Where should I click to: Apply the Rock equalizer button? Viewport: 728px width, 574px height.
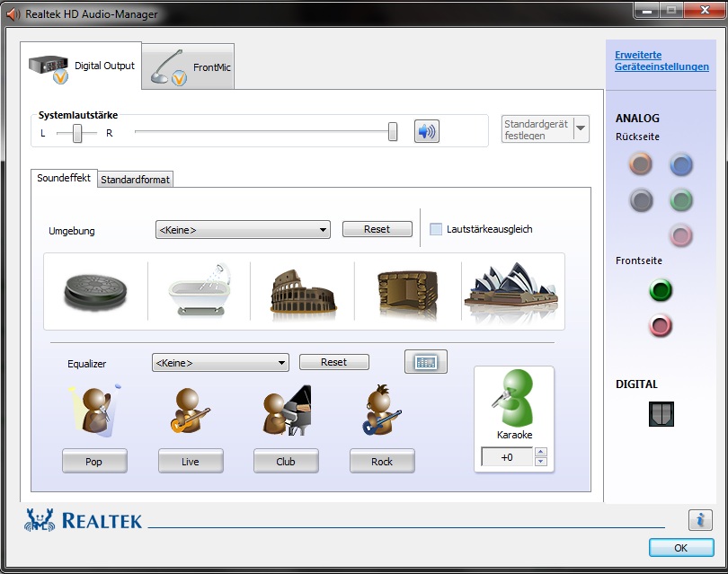[382, 461]
